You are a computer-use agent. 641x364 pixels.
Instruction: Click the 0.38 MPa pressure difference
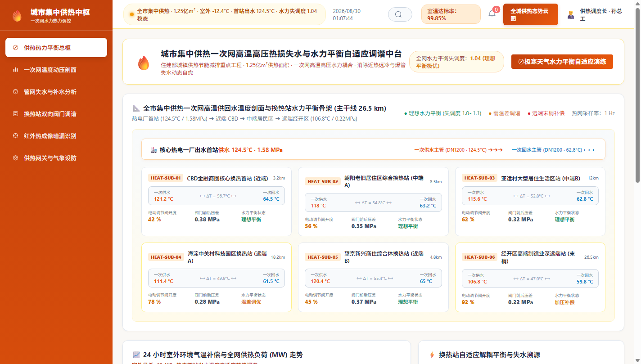(x=207, y=220)
